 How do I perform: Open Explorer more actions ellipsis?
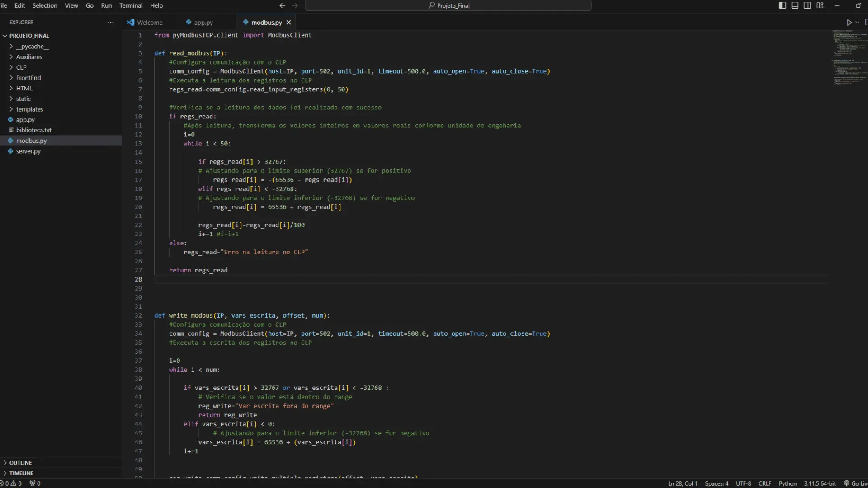[110, 22]
